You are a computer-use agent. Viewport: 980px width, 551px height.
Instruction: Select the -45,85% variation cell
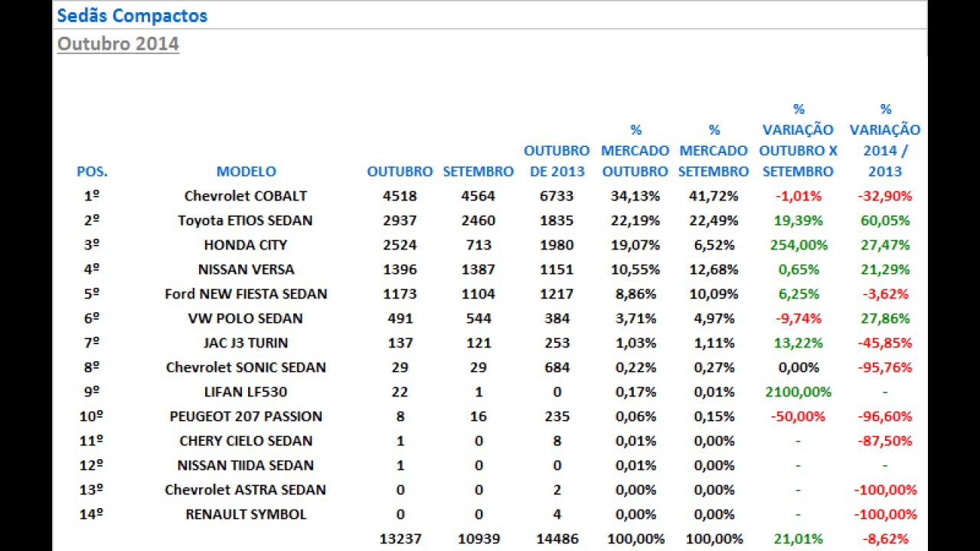click(x=885, y=343)
